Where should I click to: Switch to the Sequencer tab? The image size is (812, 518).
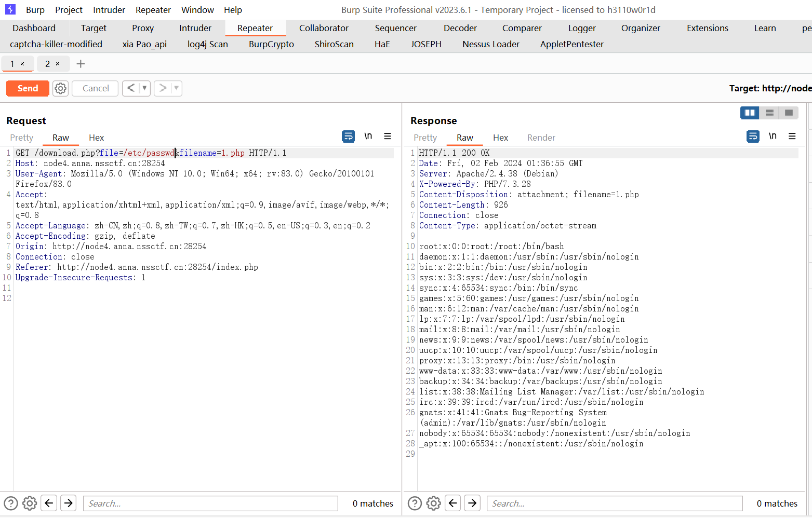(396, 28)
